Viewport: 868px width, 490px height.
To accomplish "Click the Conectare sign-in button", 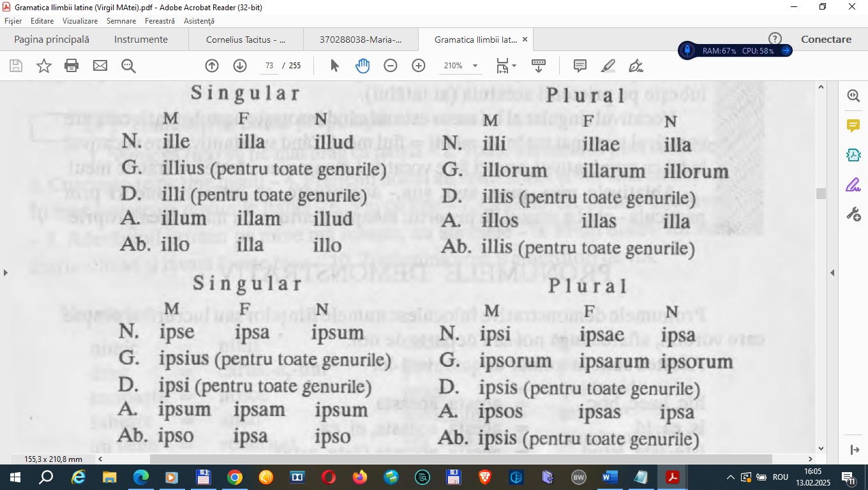I will click(826, 40).
